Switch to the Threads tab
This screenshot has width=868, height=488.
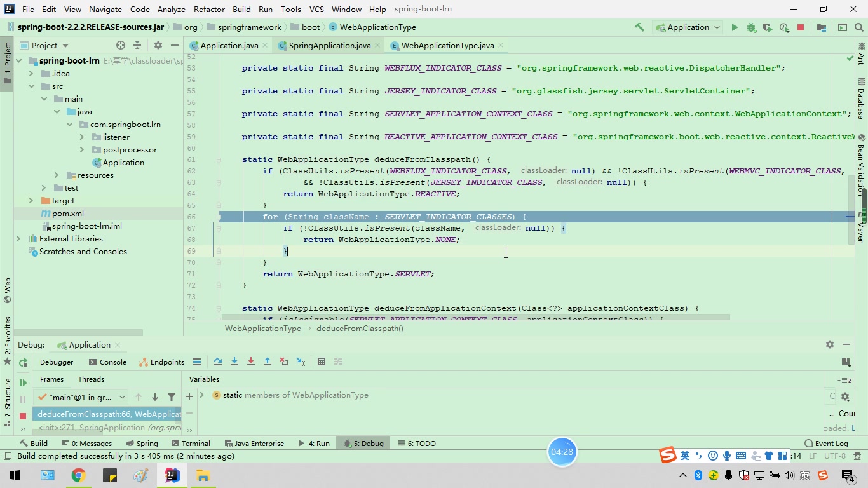pyautogui.click(x=91, y=379)
